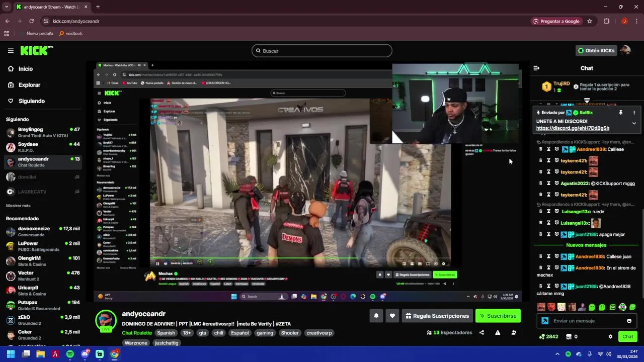Click Regala Suscripciones button
Screen dimensions: 644x362
pos(437,316)
